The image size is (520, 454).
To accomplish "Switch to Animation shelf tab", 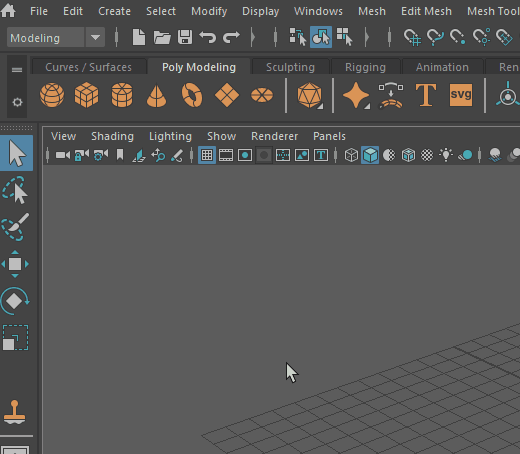I will tap(442, 67).
